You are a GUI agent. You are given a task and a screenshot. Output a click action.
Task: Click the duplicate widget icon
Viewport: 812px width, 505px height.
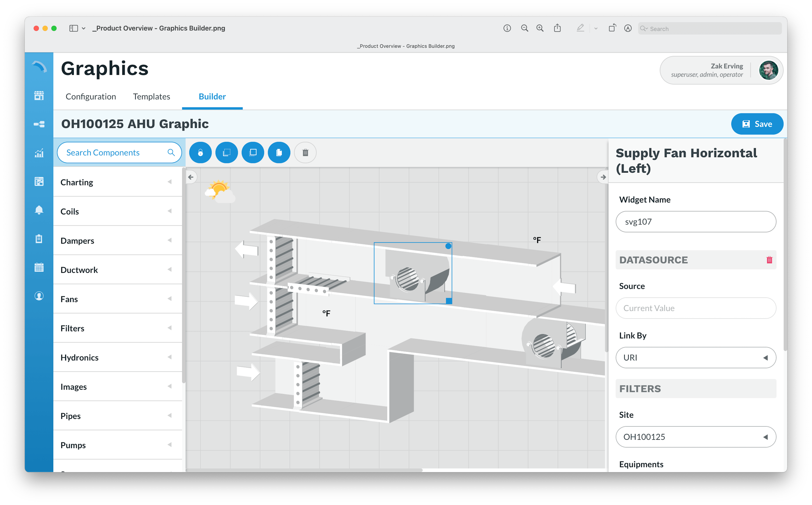click(x=279, y=153)
